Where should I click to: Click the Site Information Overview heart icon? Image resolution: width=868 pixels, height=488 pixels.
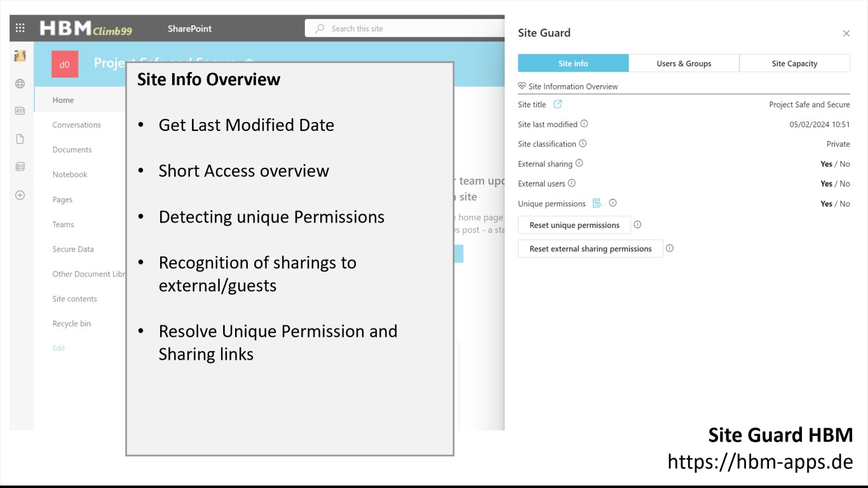[522, 86]
